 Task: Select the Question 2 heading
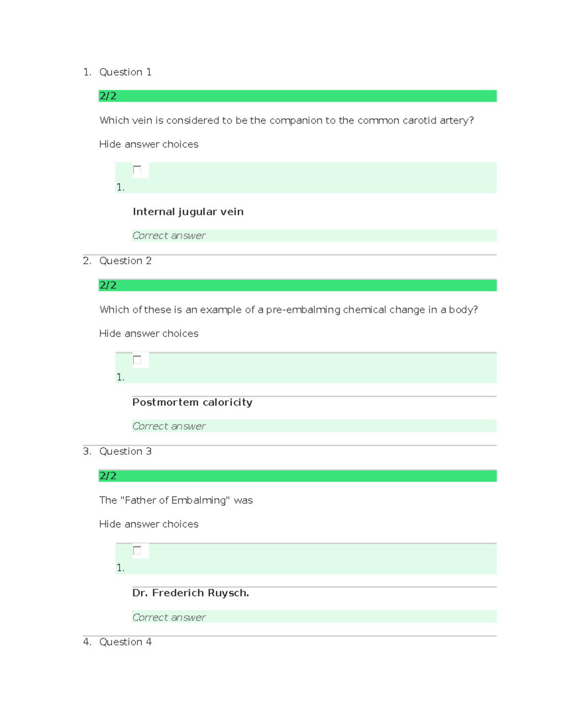tap(125, 261)
